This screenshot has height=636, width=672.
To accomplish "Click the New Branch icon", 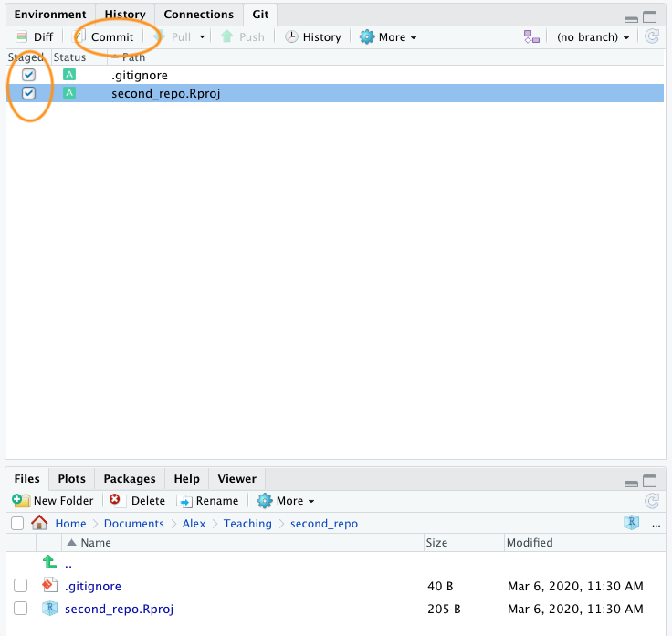I will coord(531,37).
